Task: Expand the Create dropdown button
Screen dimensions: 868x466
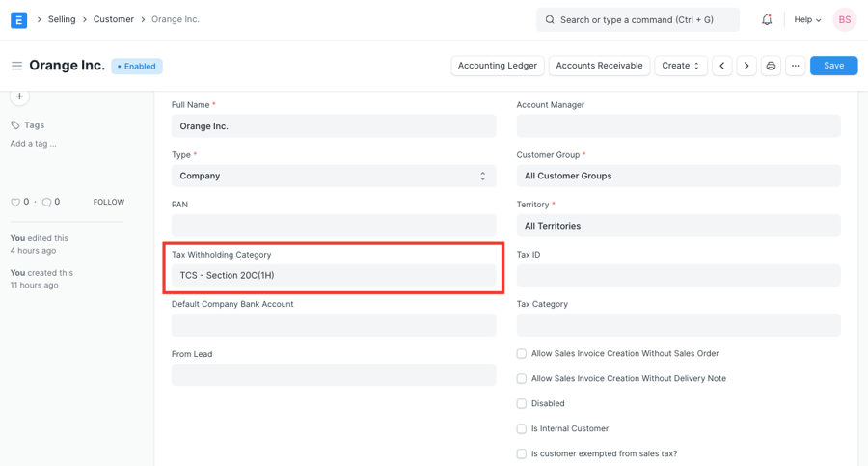Action: 681,66
